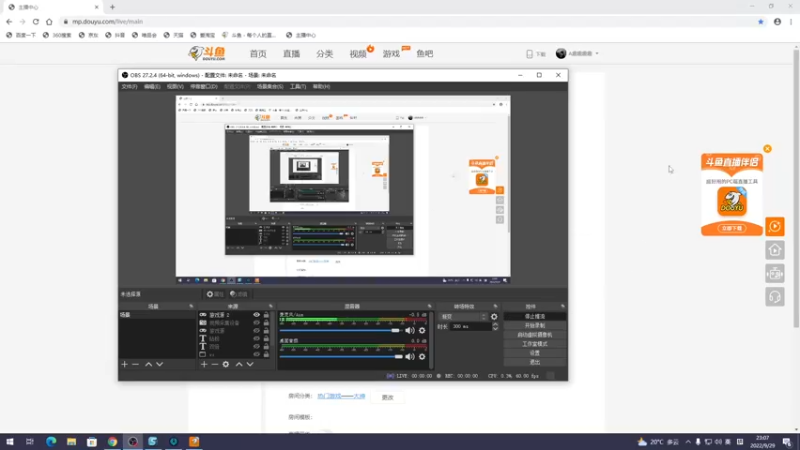Remove the selected source with minus icon
Image resolution: width=800 pixels, height=450 pixels.
pyautogui.click(x=215, y=364)
